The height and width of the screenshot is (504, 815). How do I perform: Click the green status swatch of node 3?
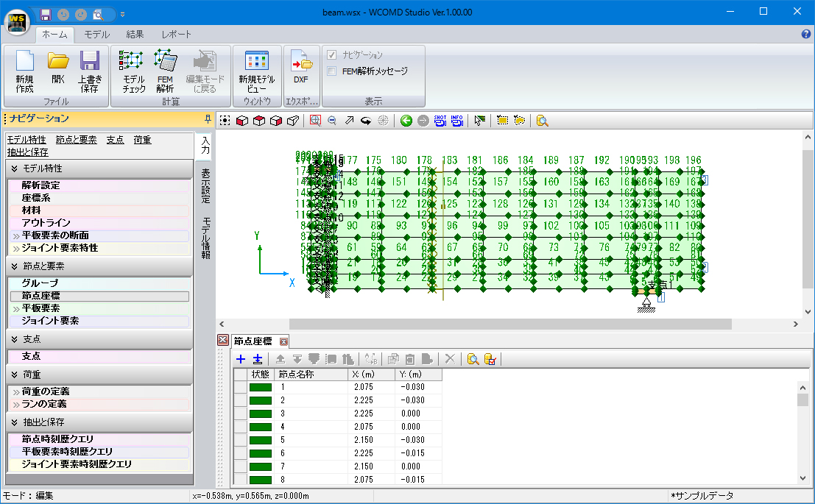click(x=260, y=414)
